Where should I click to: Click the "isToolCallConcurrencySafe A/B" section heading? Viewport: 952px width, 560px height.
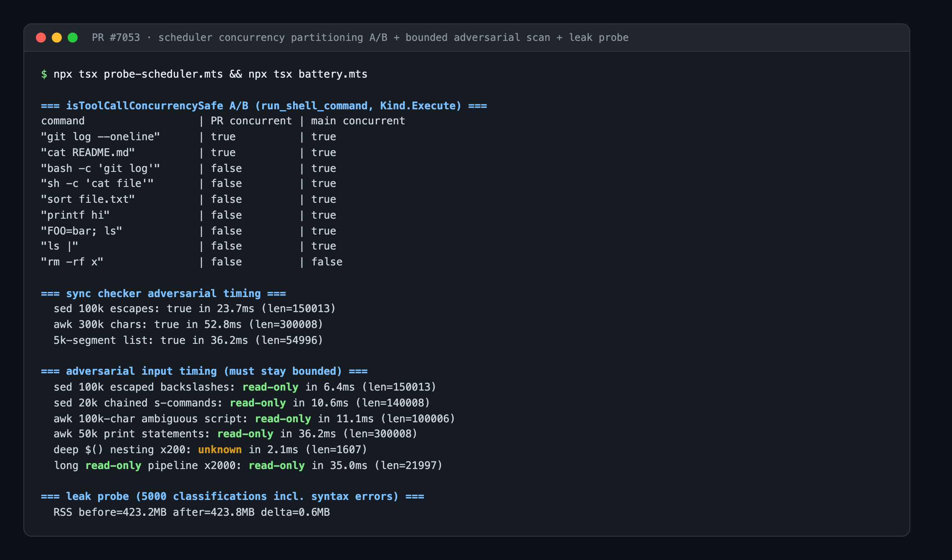tap(157, 106)
